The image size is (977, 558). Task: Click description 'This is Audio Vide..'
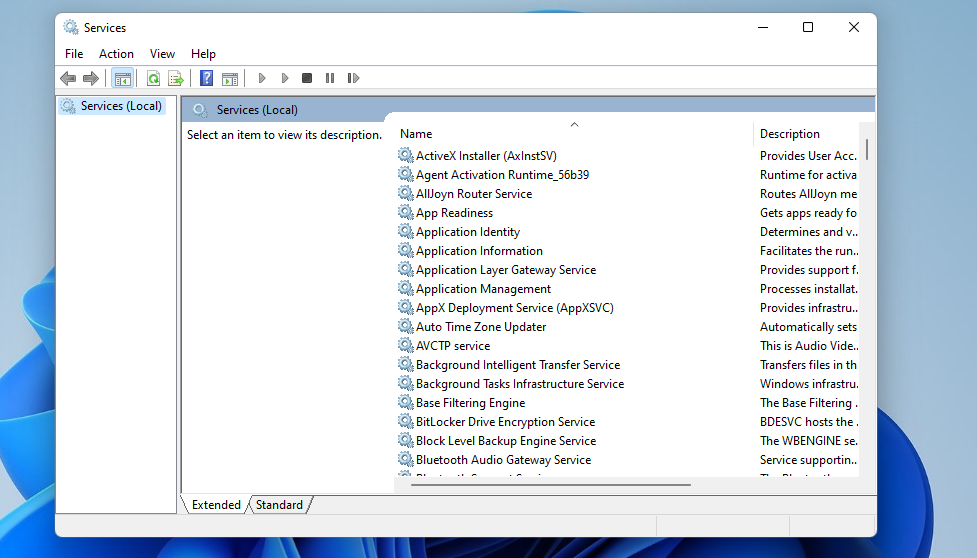[x=809, y=346]
